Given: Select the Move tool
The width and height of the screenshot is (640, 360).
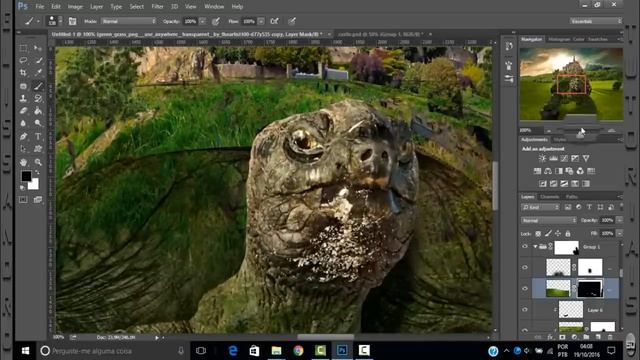Looking at the screenshot, I should tap(38, 48).
